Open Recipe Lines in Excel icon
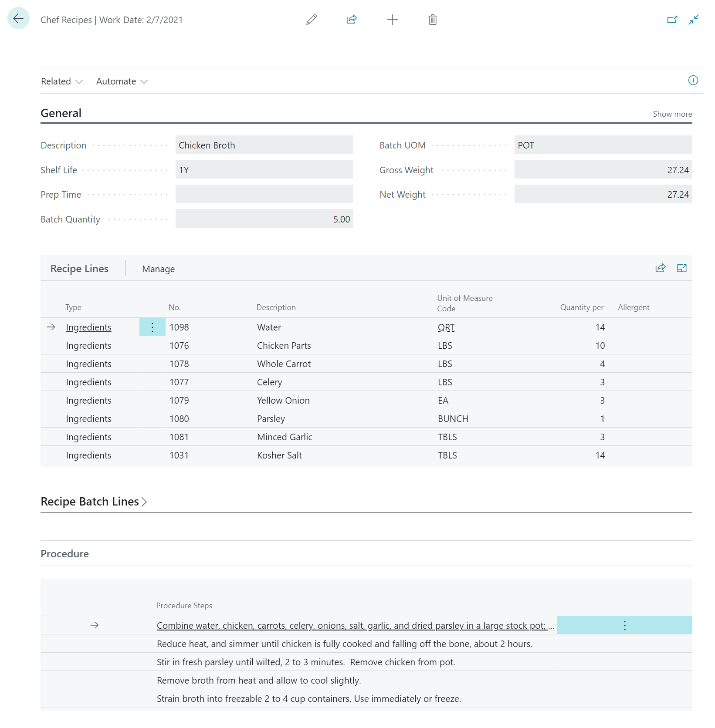 pyautogui.click(x=682, y=268)
